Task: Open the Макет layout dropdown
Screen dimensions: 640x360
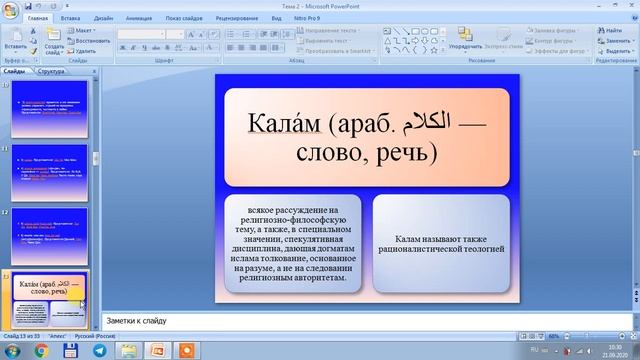Action: point(81,31)
